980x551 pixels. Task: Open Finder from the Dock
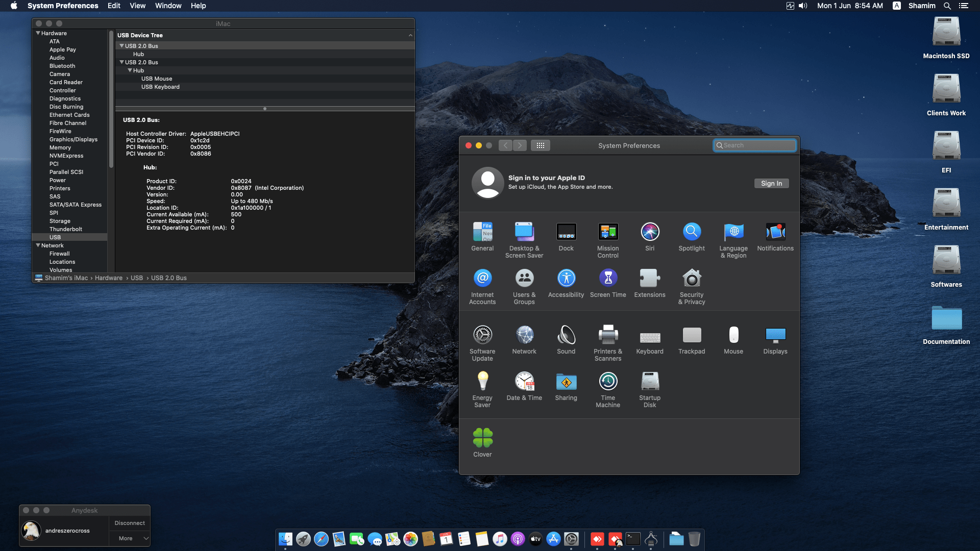pos(285,539)
